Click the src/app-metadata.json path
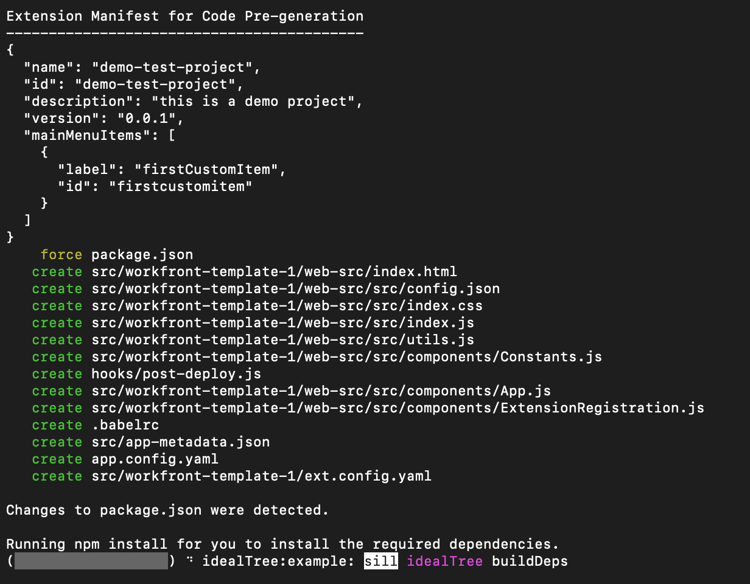The image size is (750, 584). point(181,442)
